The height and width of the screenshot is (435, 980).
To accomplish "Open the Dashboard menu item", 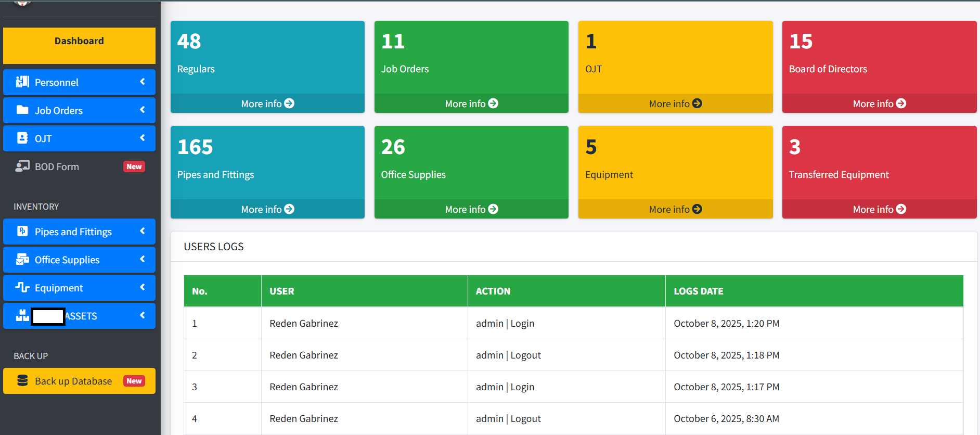I will (79, 41).
